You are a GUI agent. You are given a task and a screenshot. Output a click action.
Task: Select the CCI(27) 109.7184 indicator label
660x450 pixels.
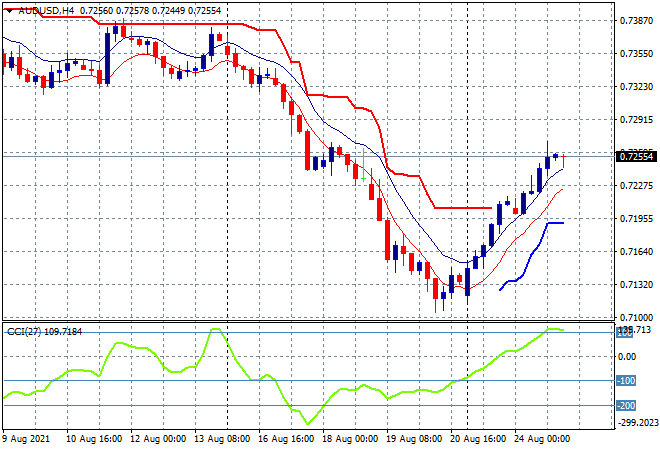point(45,332)
